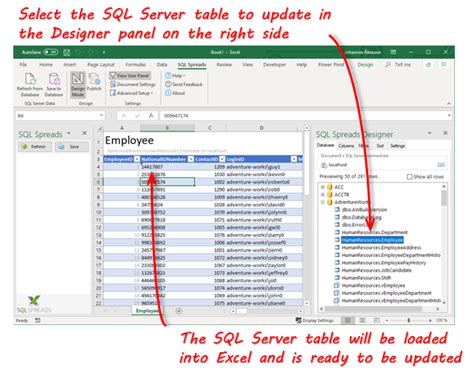Viewport: 474px width, 372px height.
Task: Select HumanResources.JobCandidate table
Action: [x=376, y=270]
